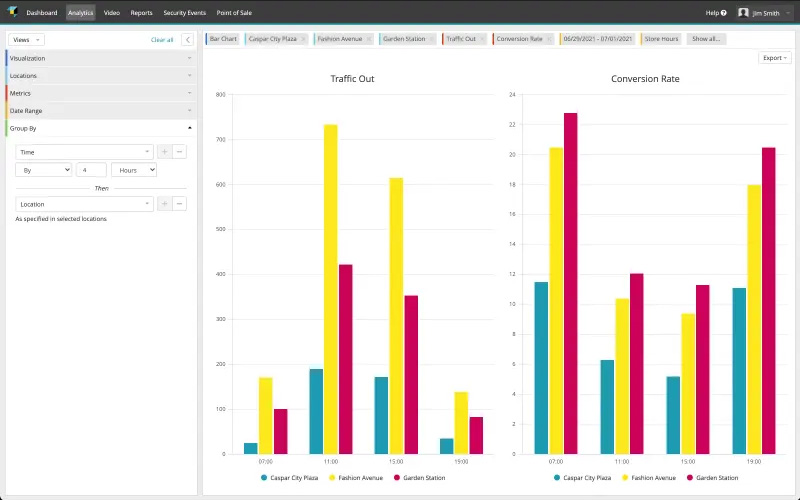Click the minus icon beside Location grouping

click(180, 203)
